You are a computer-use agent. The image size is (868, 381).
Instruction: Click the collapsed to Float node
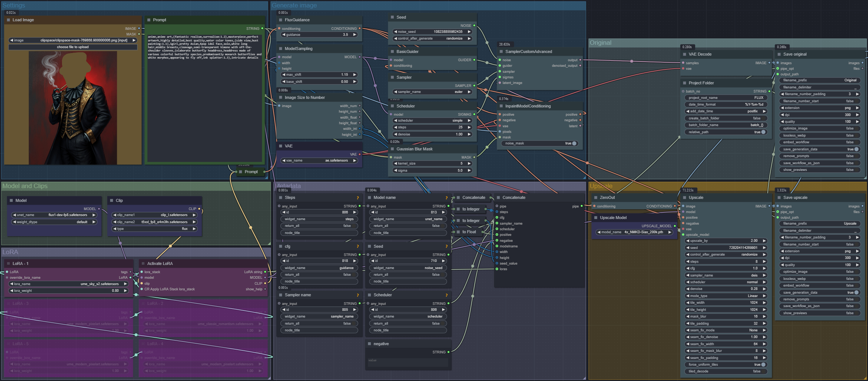pyautogui.click(x=469, y=232)
